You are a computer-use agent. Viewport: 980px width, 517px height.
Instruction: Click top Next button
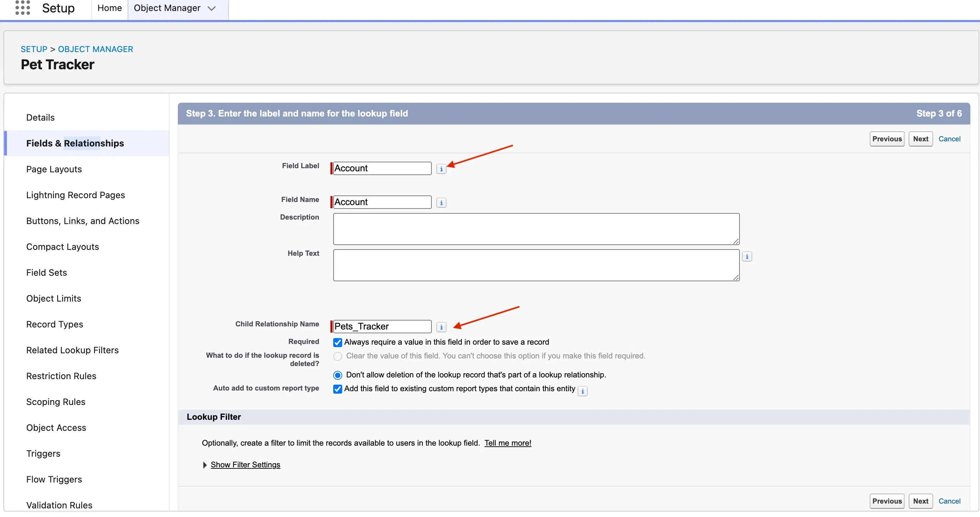point(920,139)
